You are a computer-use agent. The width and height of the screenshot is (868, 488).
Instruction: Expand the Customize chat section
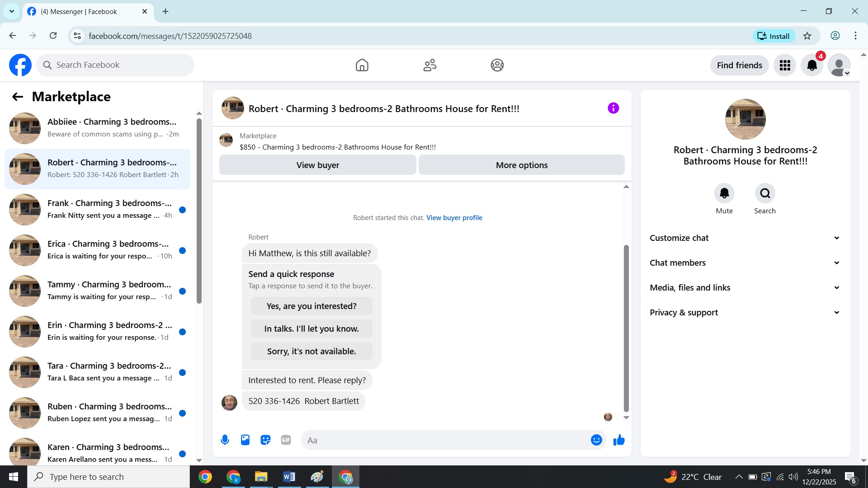[745, 238]
